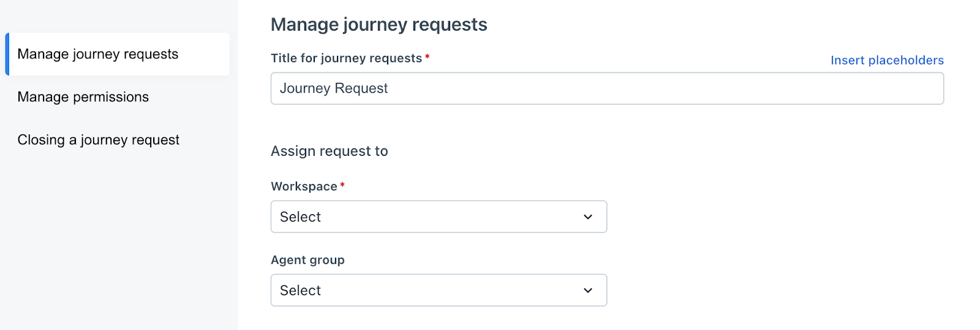Image resolution: width=980 pixels, height=330 pixels.
Task: Click the Insert placeholders link
Action: tap(886, 60)
